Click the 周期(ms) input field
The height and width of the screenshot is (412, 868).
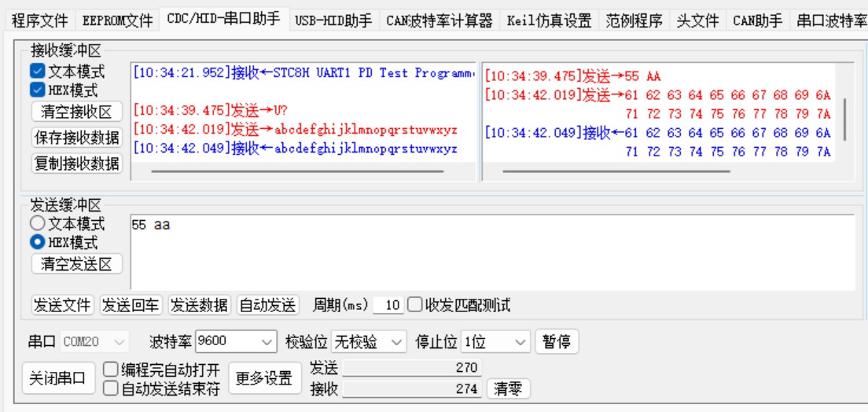coord(388,305)
